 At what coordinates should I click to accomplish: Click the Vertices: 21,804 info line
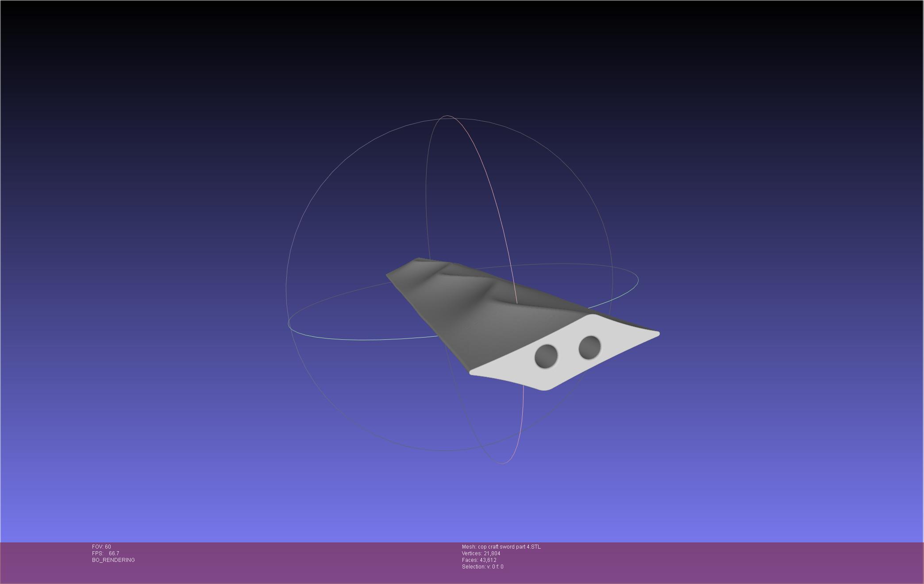[481, 553]
